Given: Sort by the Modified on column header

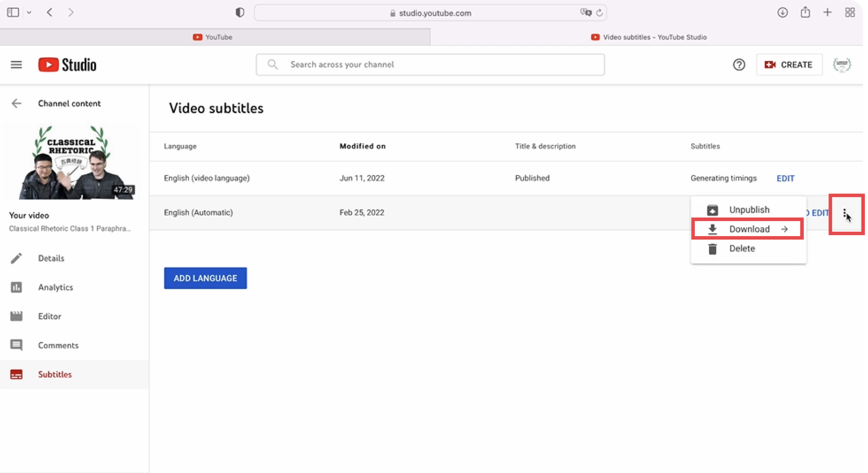Looking at the screenshot, I should [363, 146].
